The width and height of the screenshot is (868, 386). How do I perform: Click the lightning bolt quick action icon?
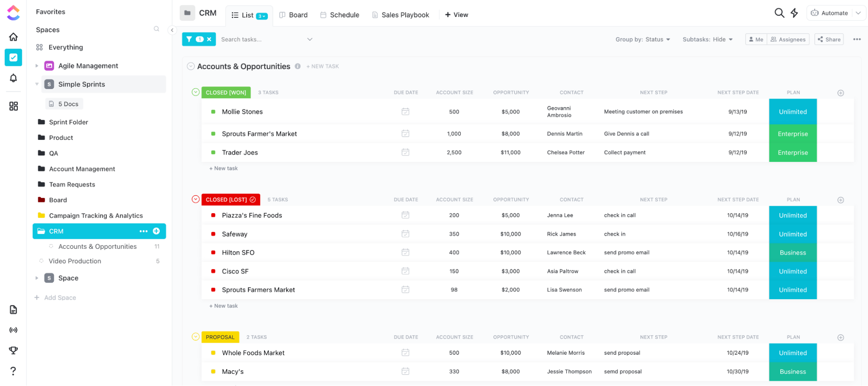[794, 13]
